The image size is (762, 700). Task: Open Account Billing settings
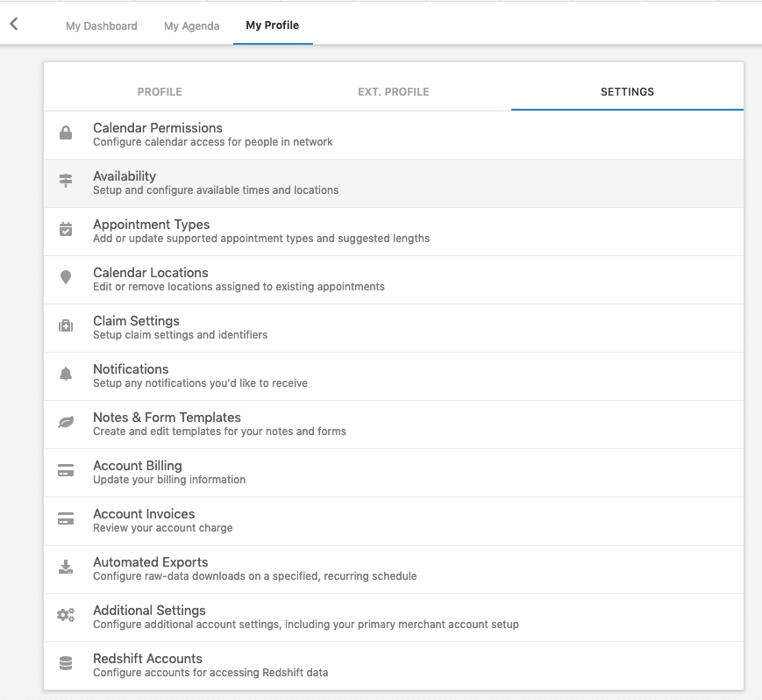(x=394, y=473)
